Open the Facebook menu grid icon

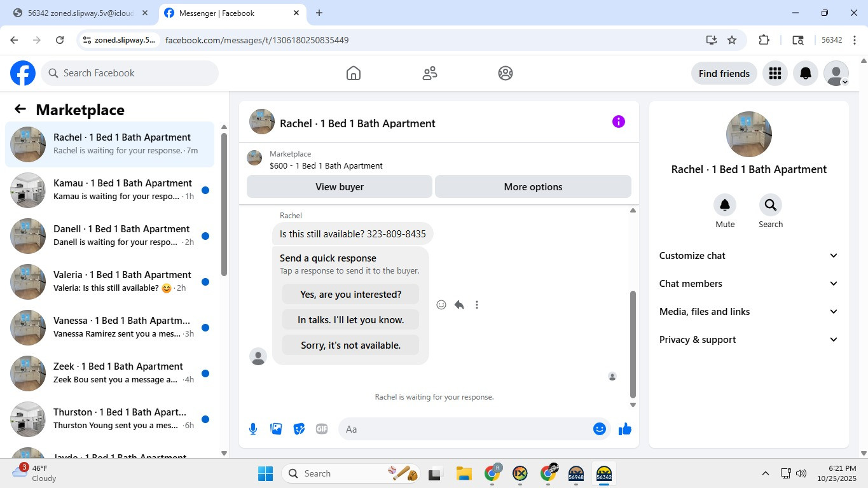pos(775,73)
